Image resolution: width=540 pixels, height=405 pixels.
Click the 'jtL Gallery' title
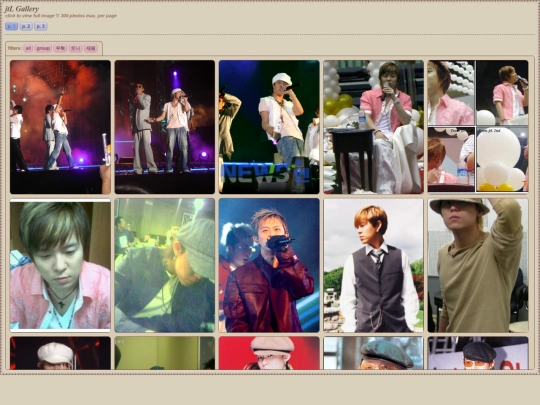[x=22, y=9]
